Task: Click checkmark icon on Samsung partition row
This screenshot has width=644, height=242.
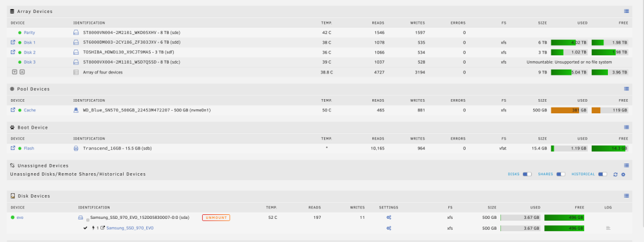Action: [86, 228]
